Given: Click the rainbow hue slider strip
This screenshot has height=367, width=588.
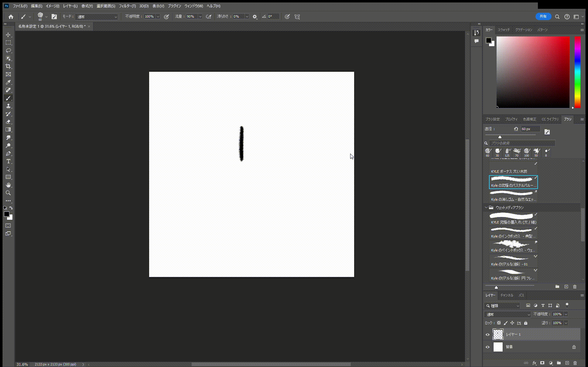Looking at the screenshot, I should point(577,72).
